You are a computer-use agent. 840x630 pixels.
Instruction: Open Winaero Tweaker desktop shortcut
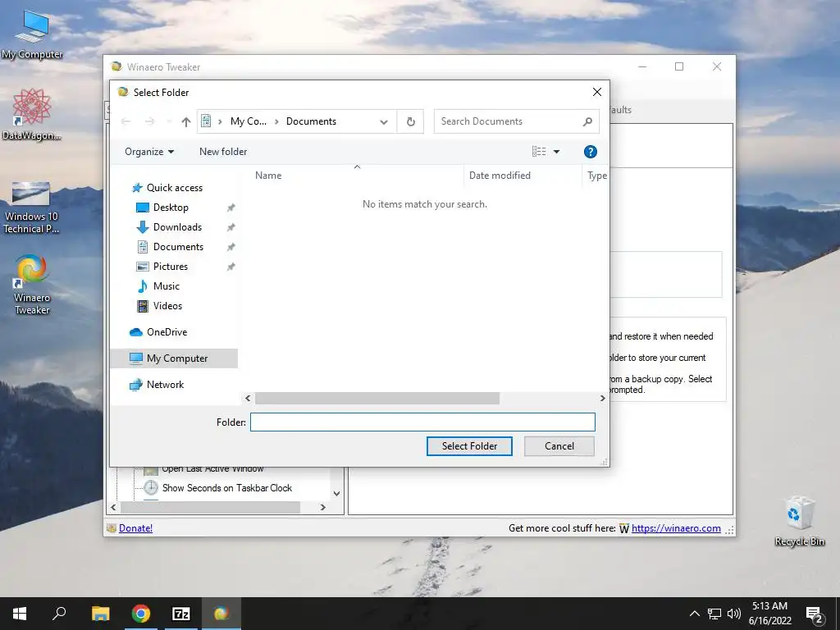(32, 284)
